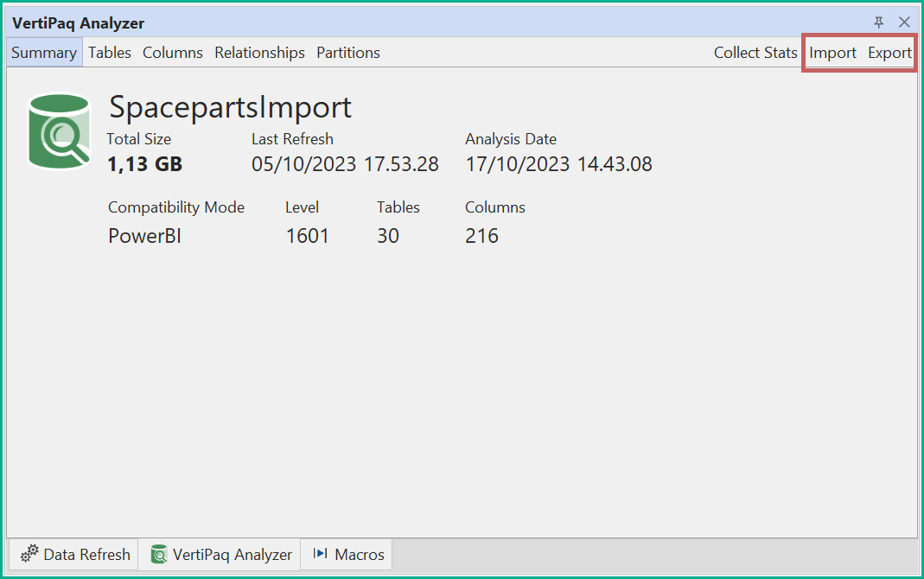View the Relationships tab
This screenshot has width=924, height=579.
pyautogui.click(x=259, y=53)
